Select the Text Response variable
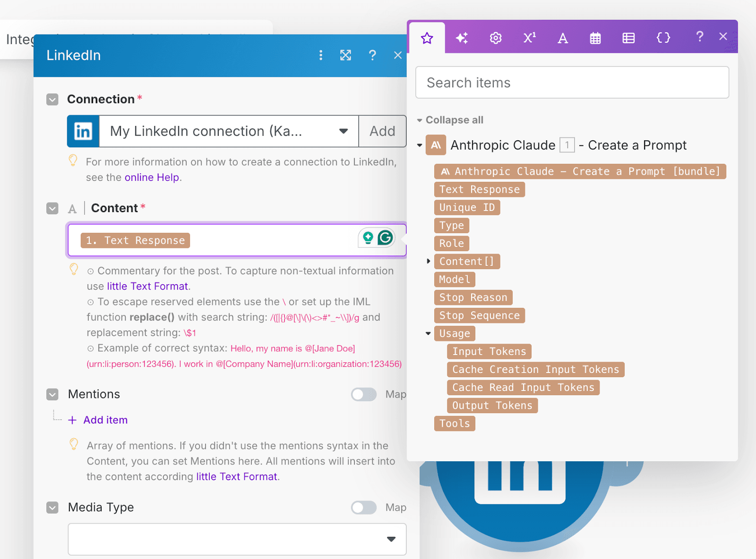Viewport: 756px width, 559px height. click(480, 189)
